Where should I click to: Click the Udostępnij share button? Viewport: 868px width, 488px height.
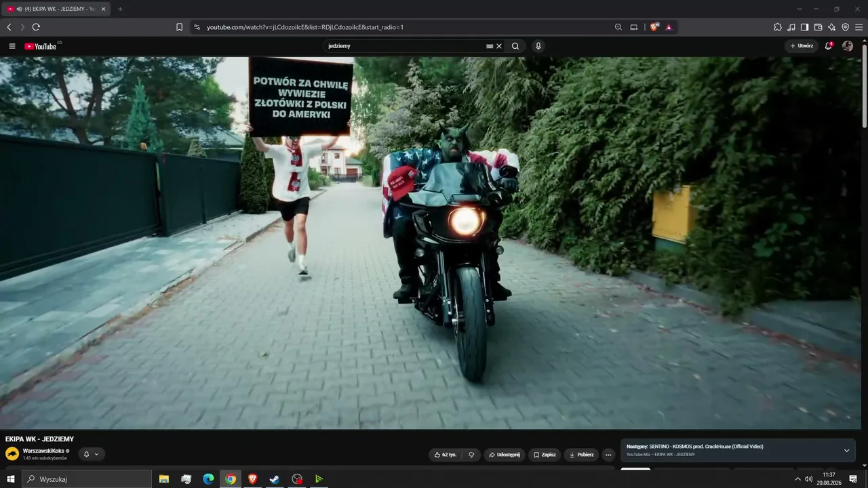point(505,455)
